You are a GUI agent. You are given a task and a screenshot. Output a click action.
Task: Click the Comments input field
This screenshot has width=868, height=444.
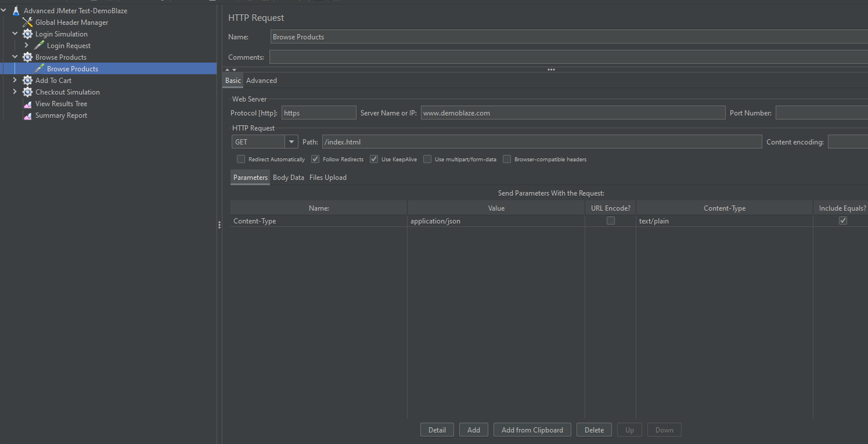tap(569, 57)
